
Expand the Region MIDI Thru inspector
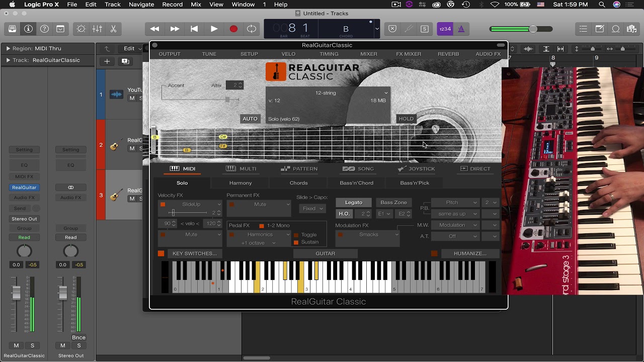pos(8,49)
